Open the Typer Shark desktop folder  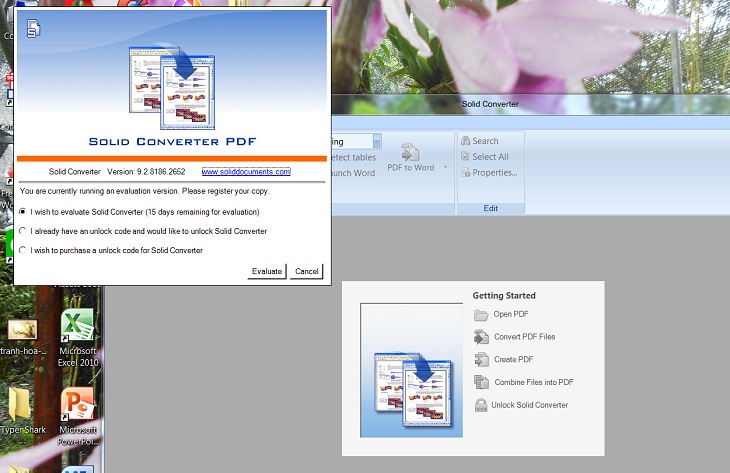(x=22, y=411)
